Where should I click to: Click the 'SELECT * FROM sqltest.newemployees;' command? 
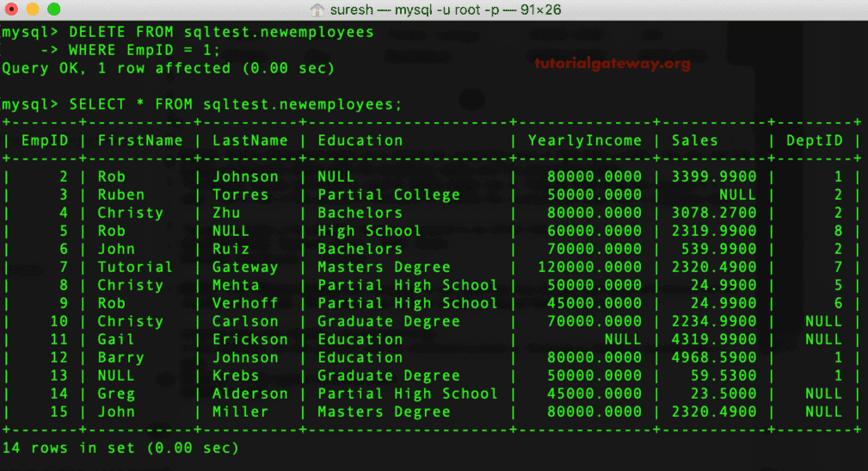coord(235,104)
